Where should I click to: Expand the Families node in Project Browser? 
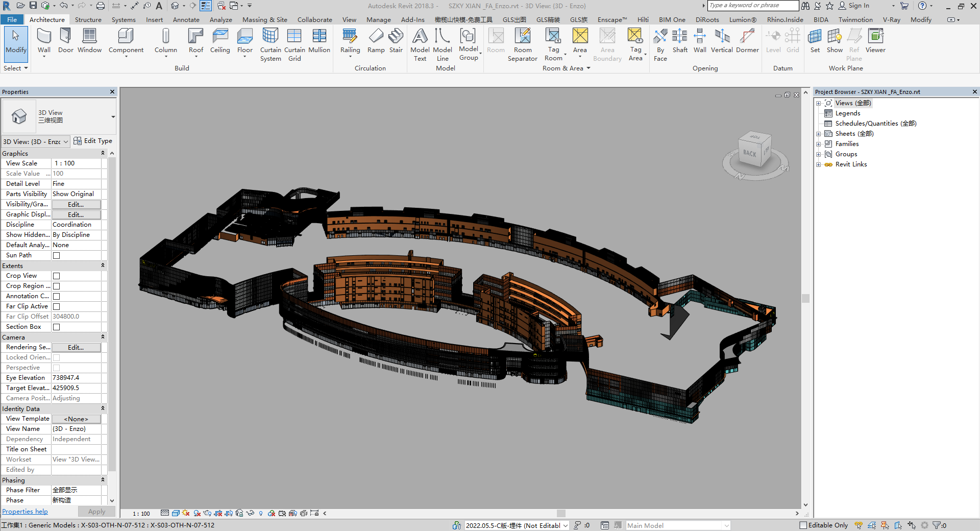pyautogui.click(x=819, y=144)
